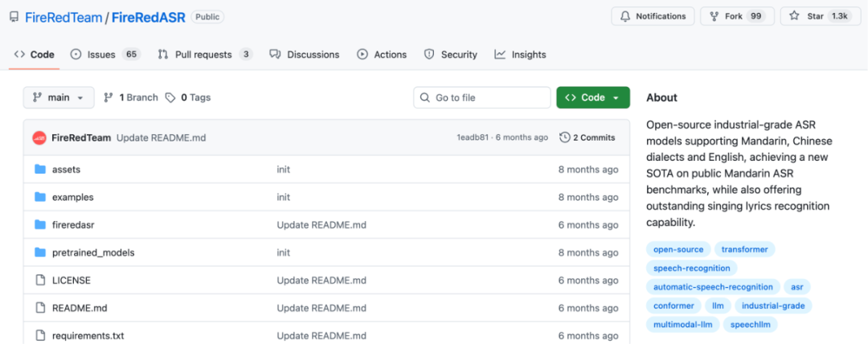The width and height of the screenshot is (868, 344).
Task: Open commit hash 1eadb81
Action: point(473,137)
